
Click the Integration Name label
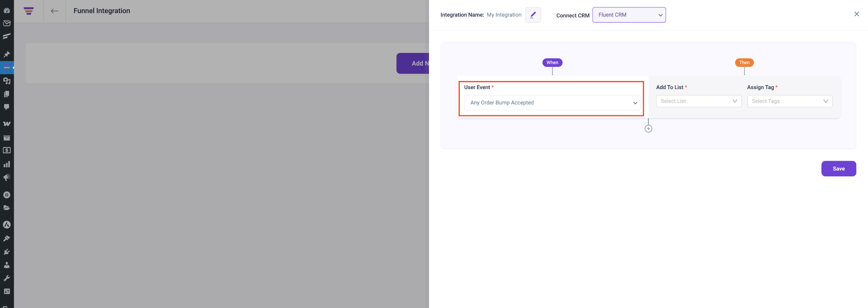tap(462, 15)
